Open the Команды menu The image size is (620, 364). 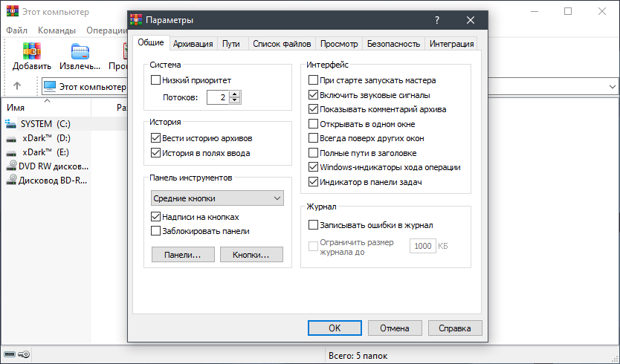tap(56, 30)
